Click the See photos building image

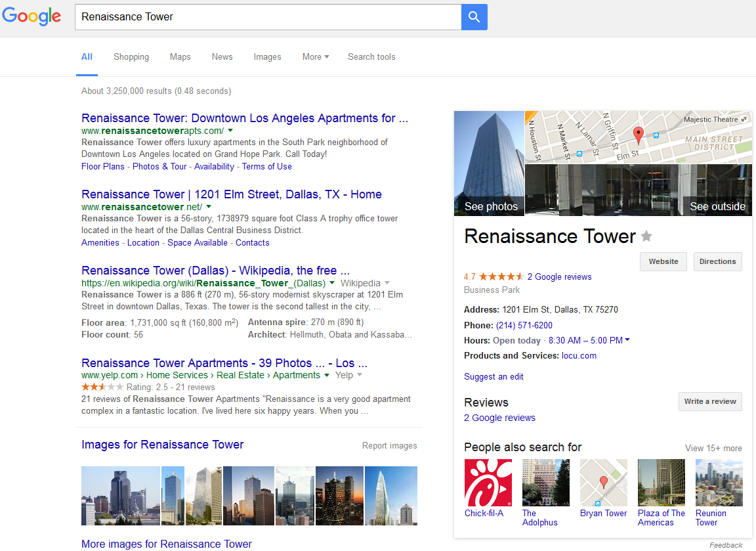coord(489,163)
